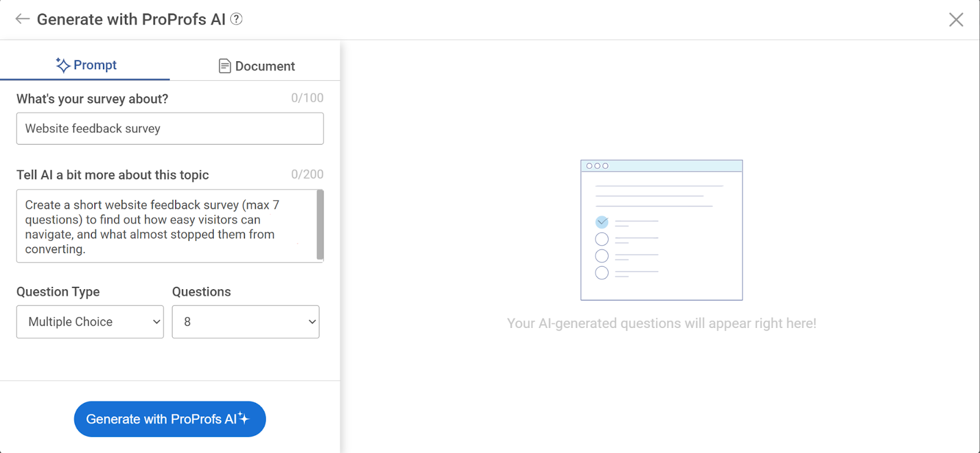Go back using the left arrow icon
This screenshot has width=980, height=453.
point(23,19)
